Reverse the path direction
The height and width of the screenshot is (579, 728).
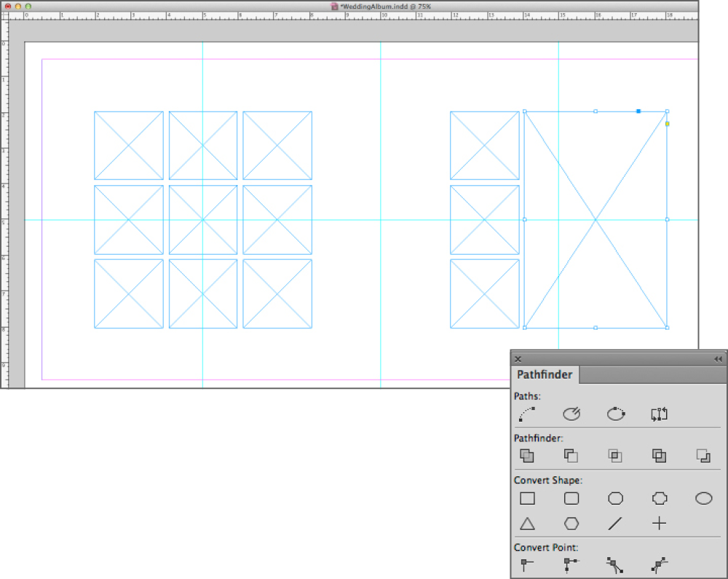click(660, 414)
